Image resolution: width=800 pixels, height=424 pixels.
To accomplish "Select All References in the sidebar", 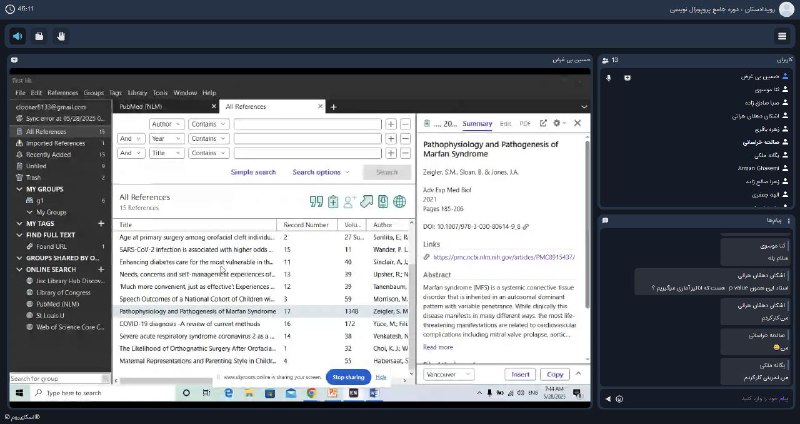I will [x=60, y=132].
